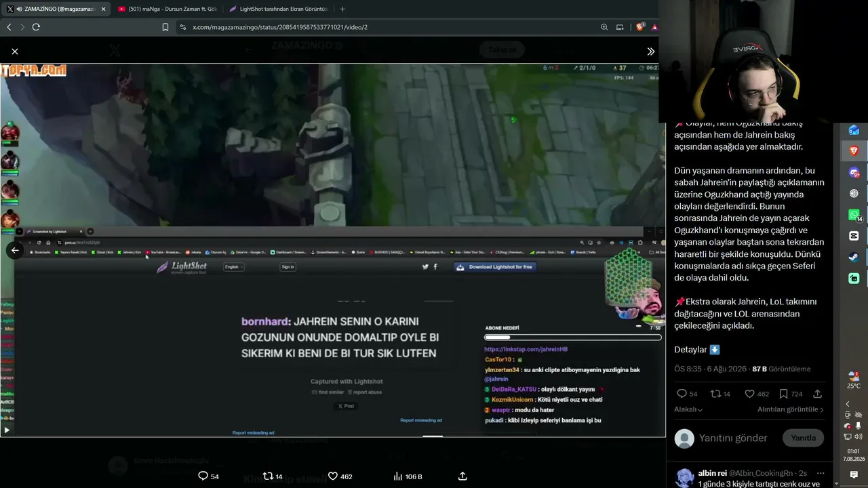Click the address bar URL
The image size is (868, 488).
[x=280, y=27]
